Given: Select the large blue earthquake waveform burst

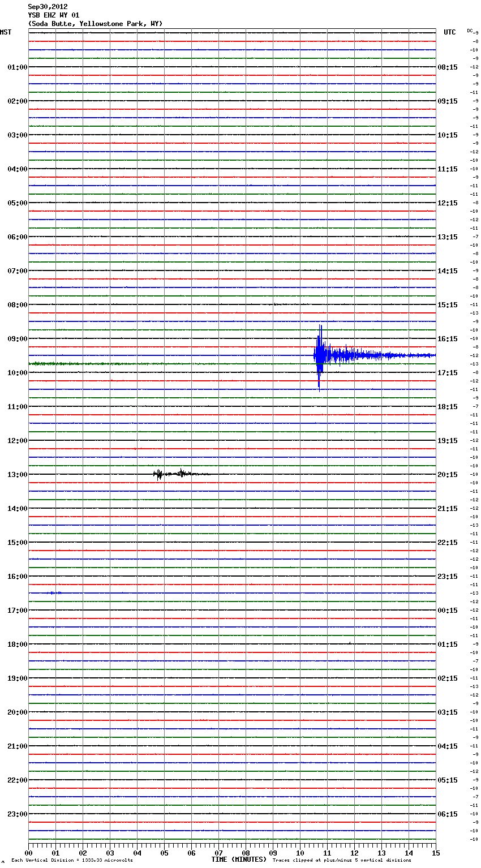Looking at the screenshot, I should (x=373, y=356).
